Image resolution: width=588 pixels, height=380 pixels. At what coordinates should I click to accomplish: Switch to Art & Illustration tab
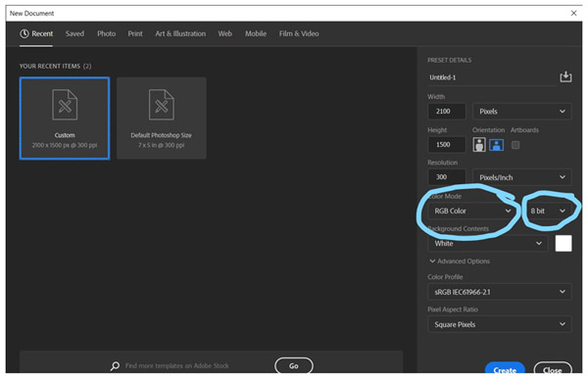tap(180, 33)
